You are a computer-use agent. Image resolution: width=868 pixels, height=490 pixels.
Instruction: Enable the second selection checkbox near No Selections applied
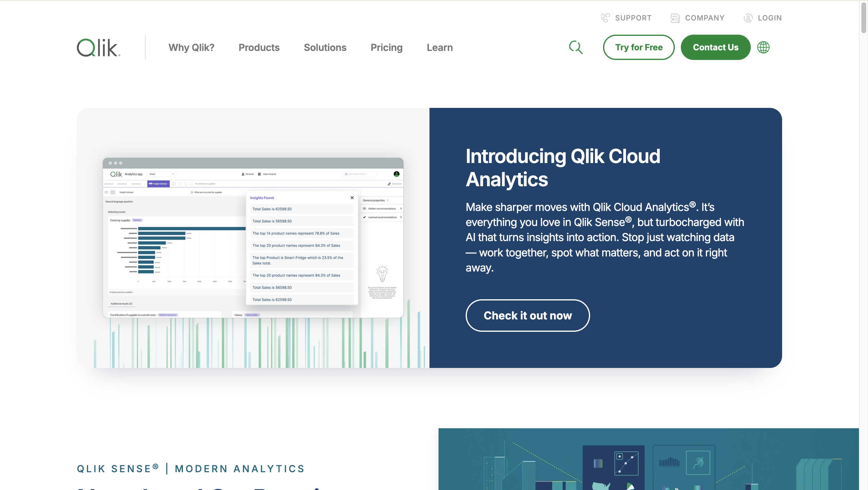(x=180, y=184)
